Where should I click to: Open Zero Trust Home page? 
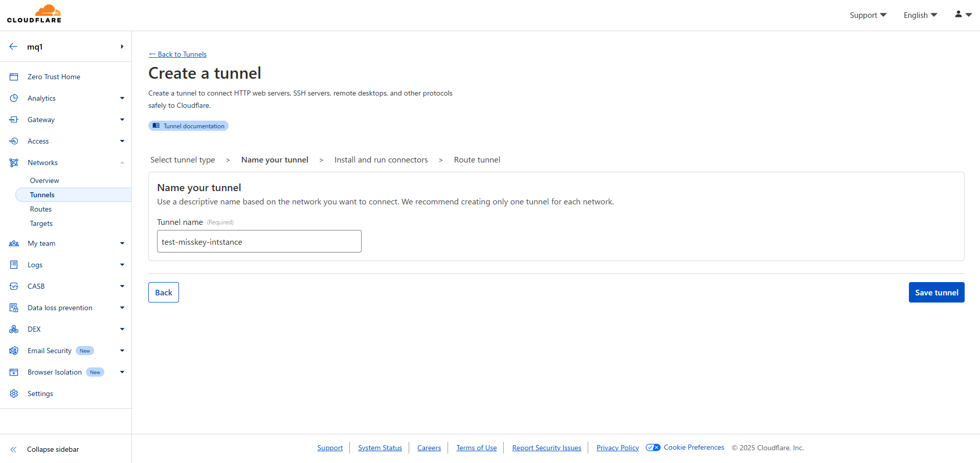point(54,77)
